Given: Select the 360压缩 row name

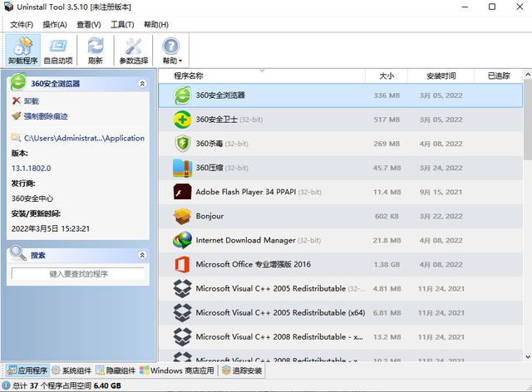Looking at the screenshot, I should (x=209, y=168).
